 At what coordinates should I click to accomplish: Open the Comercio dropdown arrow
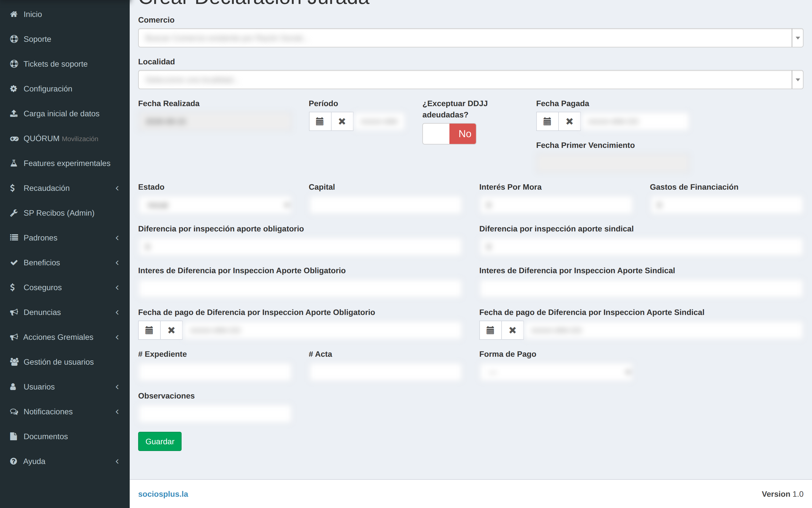click(798, 38)
